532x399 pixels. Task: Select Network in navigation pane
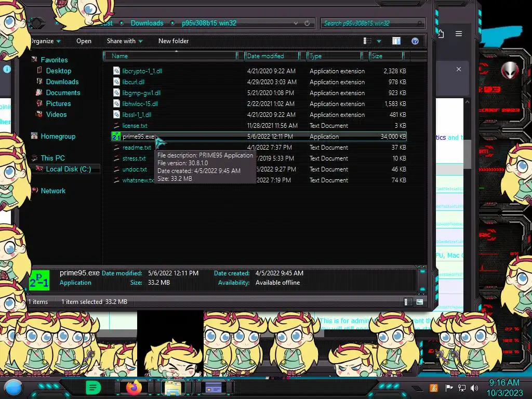tap(53, 191)
